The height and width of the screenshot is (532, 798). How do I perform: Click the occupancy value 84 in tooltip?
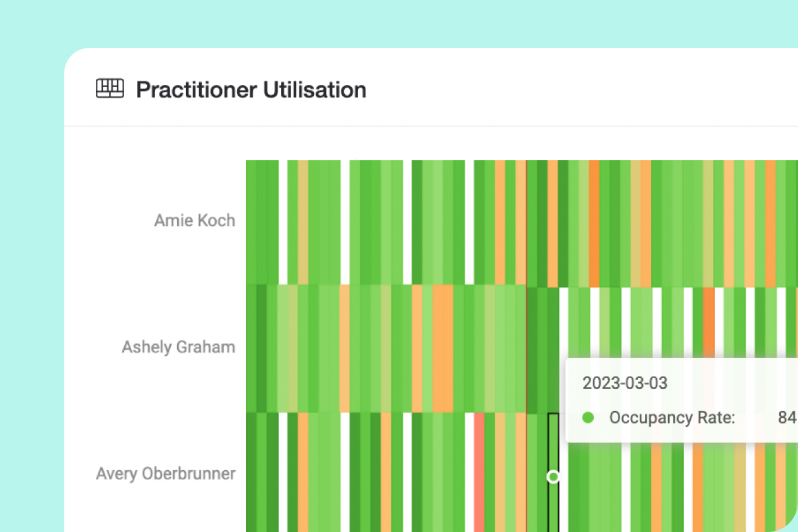click(787, 417)
